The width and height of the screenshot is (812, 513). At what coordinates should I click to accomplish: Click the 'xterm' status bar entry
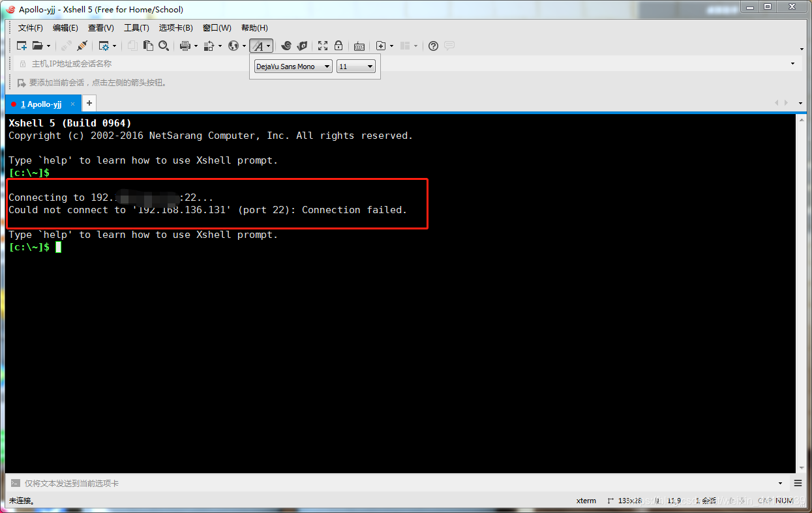586,501
